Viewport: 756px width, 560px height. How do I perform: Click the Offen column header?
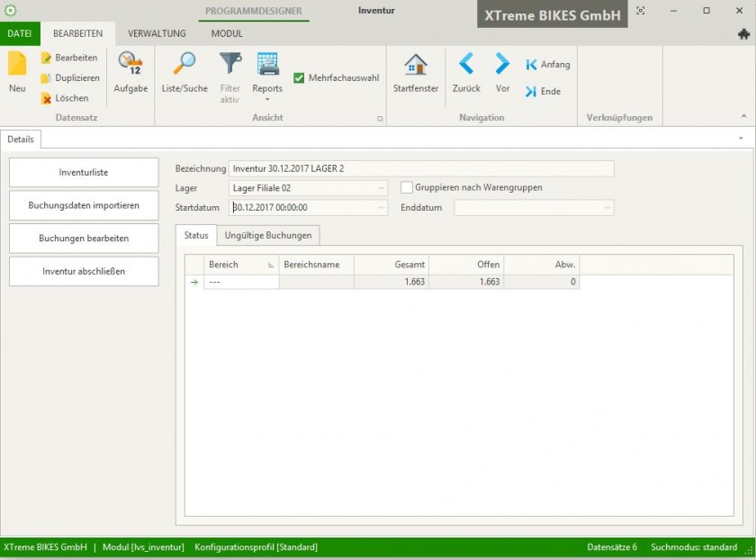466,265
